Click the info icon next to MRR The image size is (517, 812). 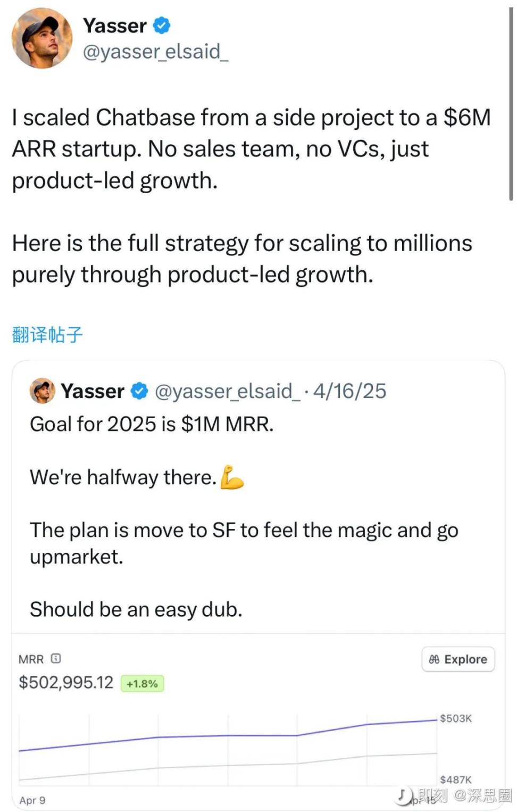tap(56, 658)
